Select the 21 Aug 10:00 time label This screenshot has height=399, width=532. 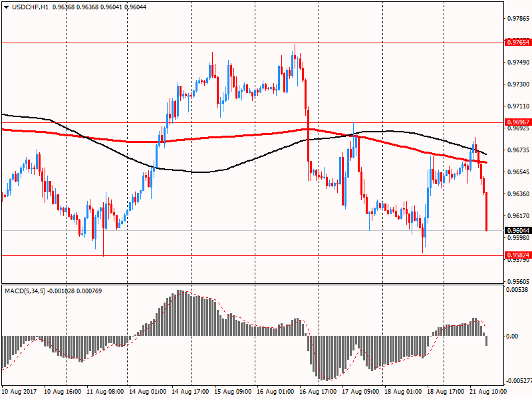coord(488,392)
